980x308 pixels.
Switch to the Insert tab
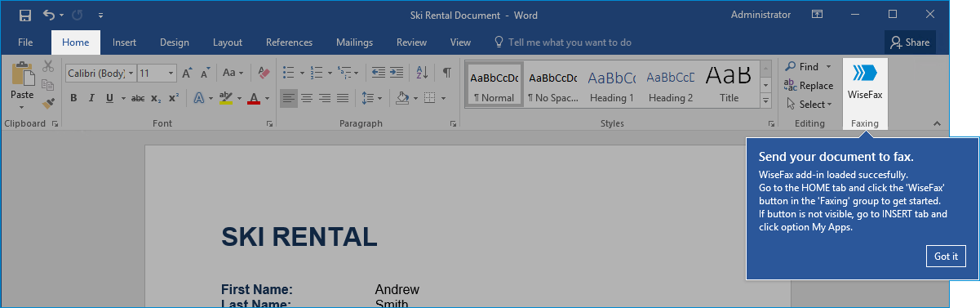point(124,42)
